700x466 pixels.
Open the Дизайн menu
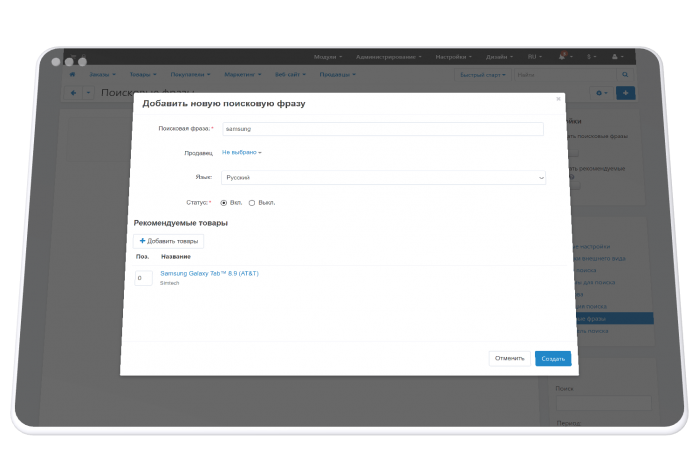click(499, 57)
